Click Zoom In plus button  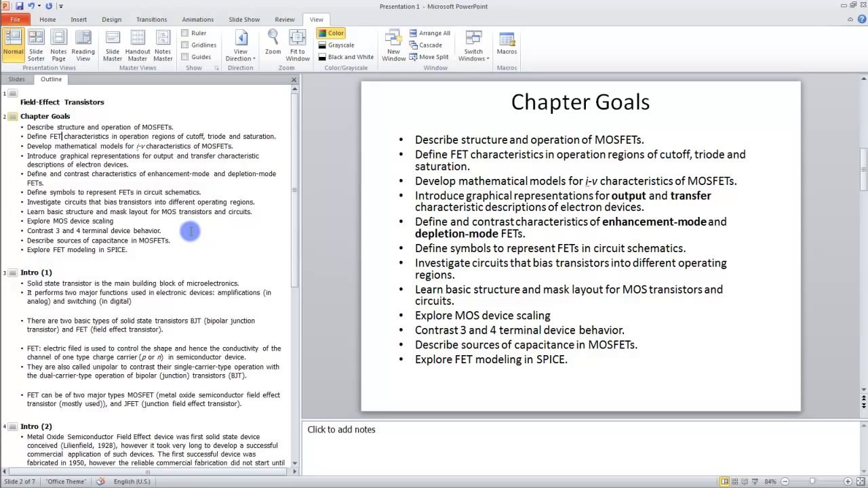pos(848,481)
